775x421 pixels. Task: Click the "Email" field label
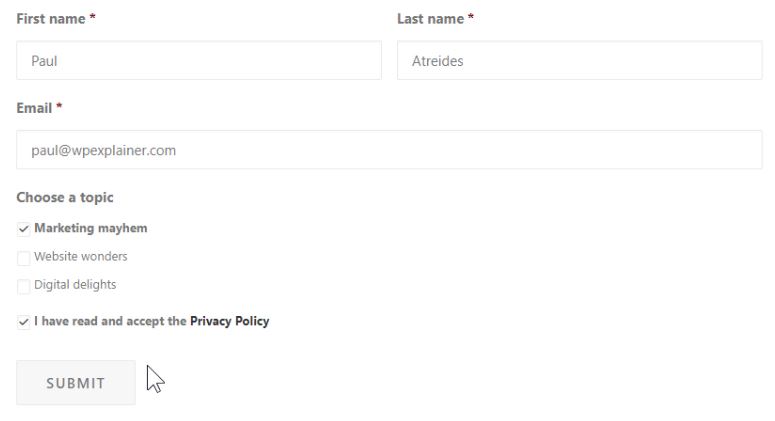(x=34, y=108)
